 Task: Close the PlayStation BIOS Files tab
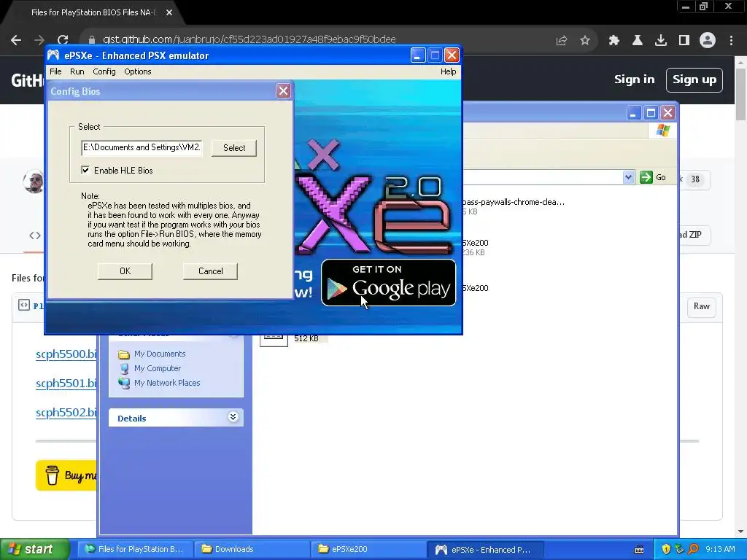pos(169,12)
